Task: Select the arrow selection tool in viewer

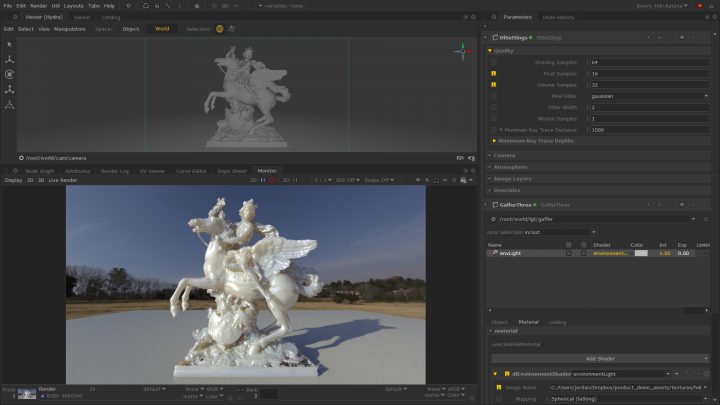Action: (x=9, y=44)
